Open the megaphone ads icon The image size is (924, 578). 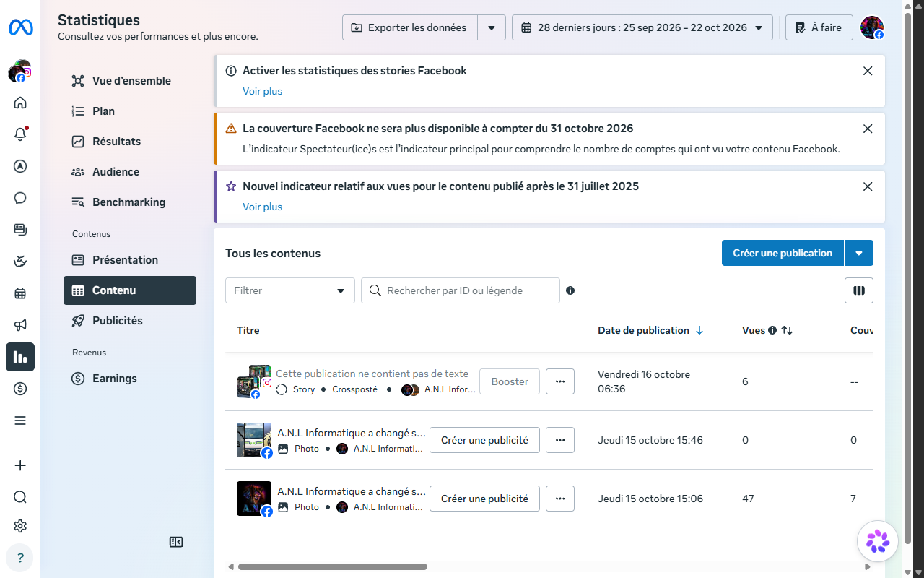coord(20,325)
